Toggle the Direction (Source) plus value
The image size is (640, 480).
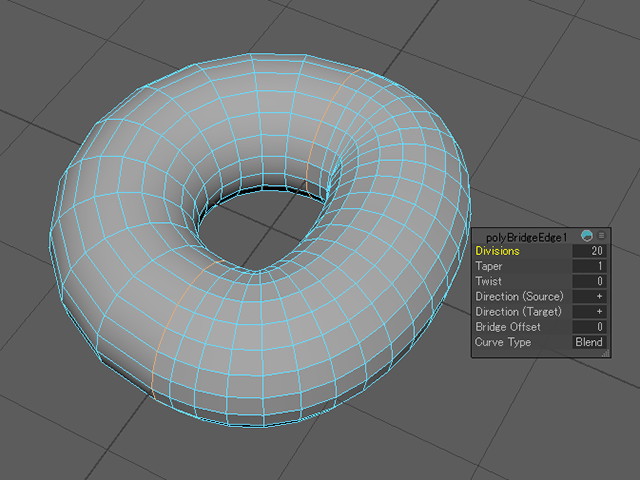coord(589,296)
